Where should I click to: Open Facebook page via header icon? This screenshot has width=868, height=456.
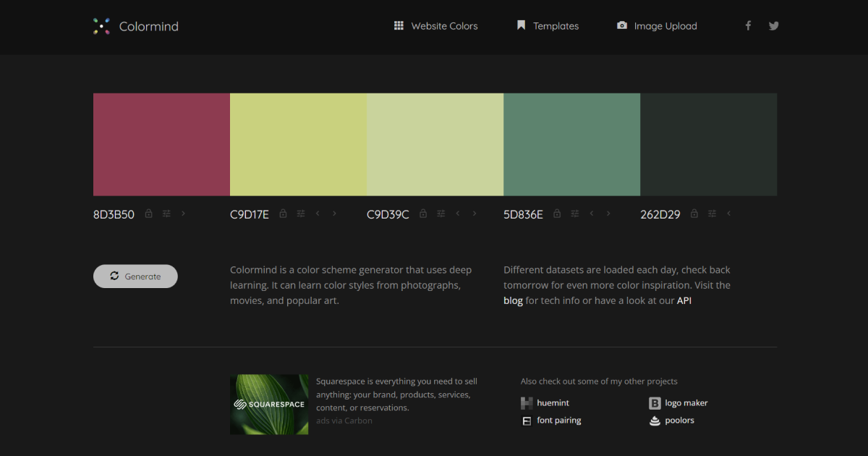(748, 26)
